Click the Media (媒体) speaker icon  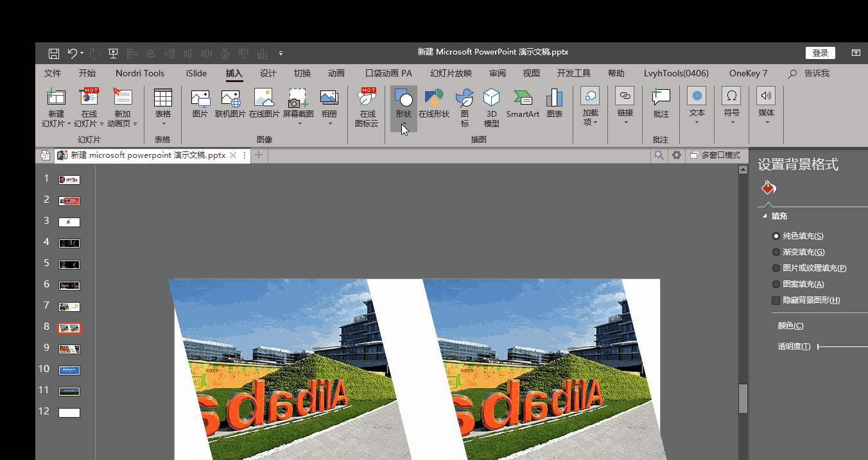(766, 96)
